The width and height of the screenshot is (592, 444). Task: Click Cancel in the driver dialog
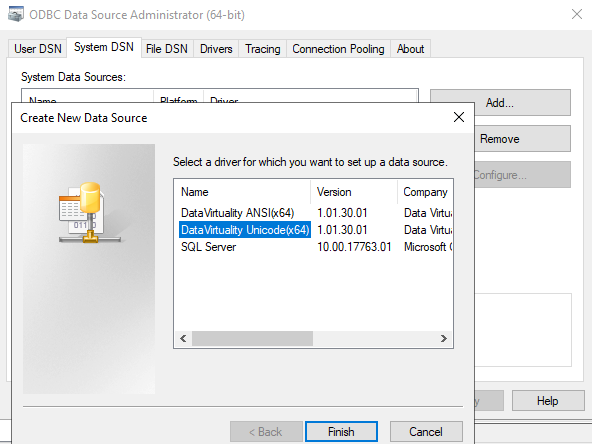[x=426, y=432]
